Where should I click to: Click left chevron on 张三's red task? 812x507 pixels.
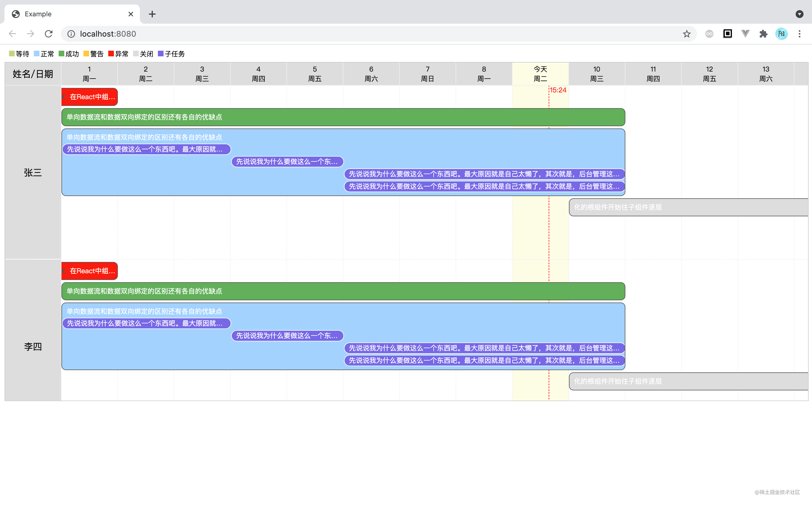click(64, 97)
